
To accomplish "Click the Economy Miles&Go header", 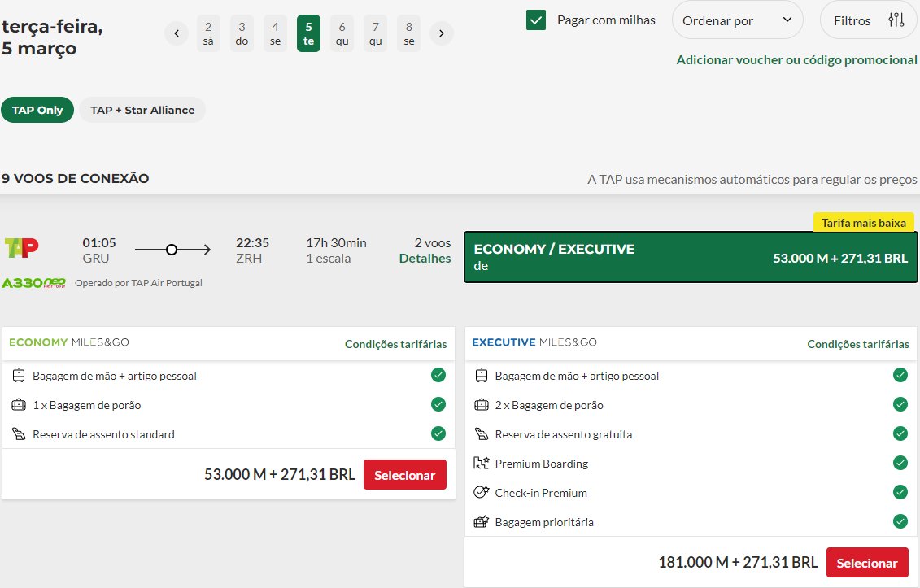I will click(x=68, y=342).
